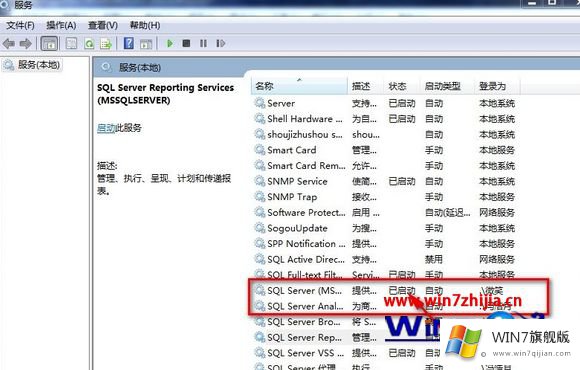Screen dimensions: 580x370
Task: Select the SNMP Trap service row
Action: tap(385, 197)
